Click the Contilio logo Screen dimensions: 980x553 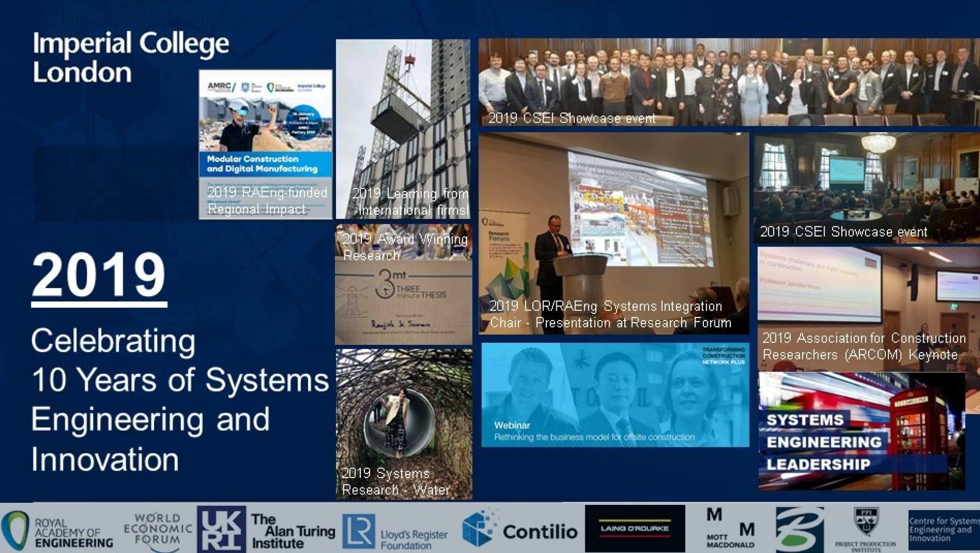click(520, 530)
